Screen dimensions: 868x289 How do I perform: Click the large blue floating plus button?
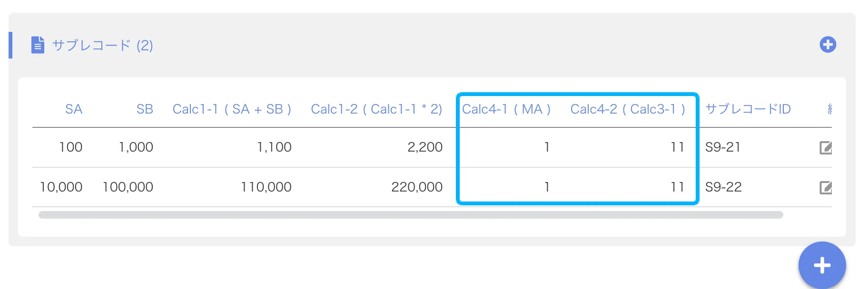[822, 265]
